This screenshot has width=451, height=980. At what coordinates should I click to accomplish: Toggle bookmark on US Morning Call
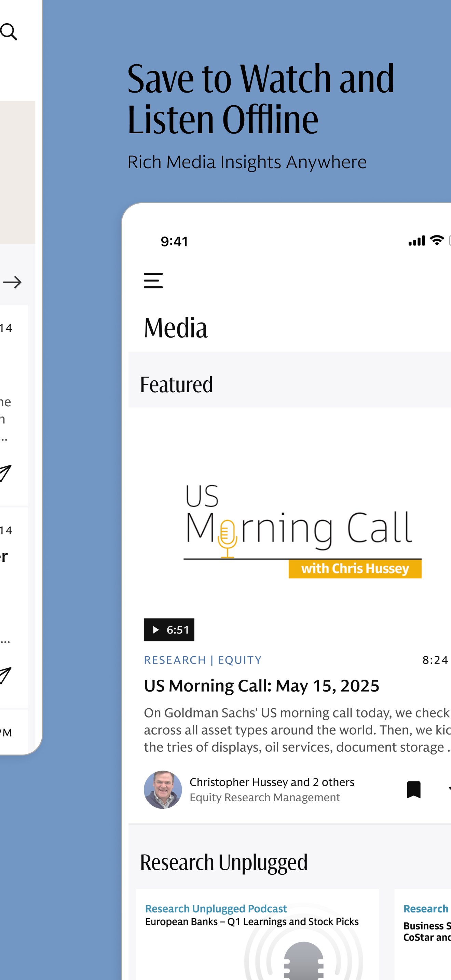(x=414, y=789)
